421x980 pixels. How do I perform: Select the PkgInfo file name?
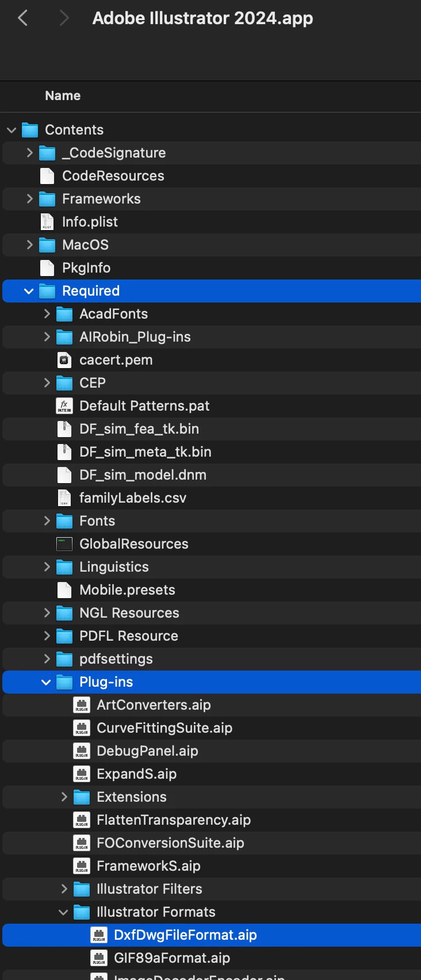click(x=86, y=268)
